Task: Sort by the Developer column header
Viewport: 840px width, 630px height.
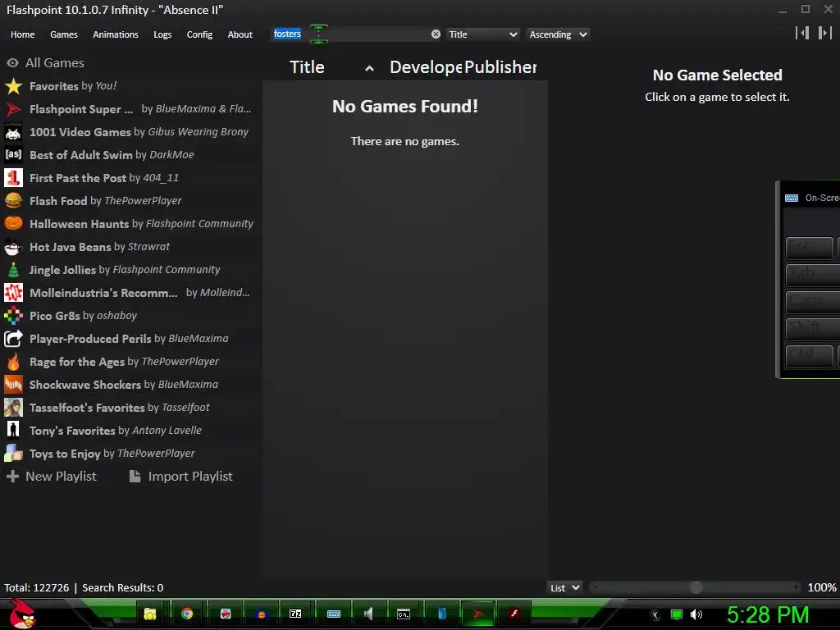Action: click(426, 67)
